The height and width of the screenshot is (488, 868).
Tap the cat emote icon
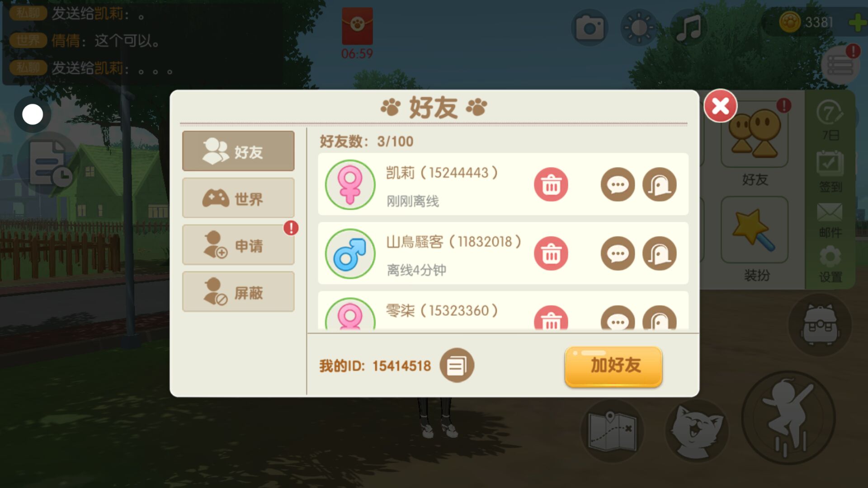tap(697, 431)
